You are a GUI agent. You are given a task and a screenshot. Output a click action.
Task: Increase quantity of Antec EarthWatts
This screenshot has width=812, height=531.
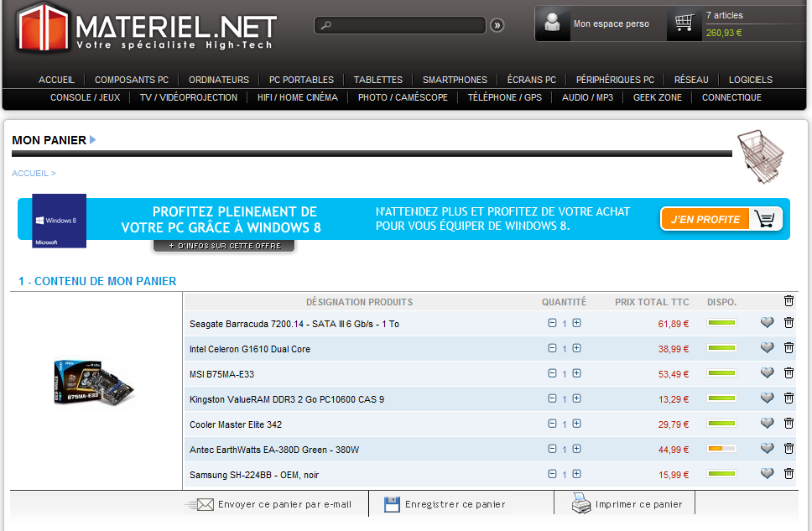(577, 449)
